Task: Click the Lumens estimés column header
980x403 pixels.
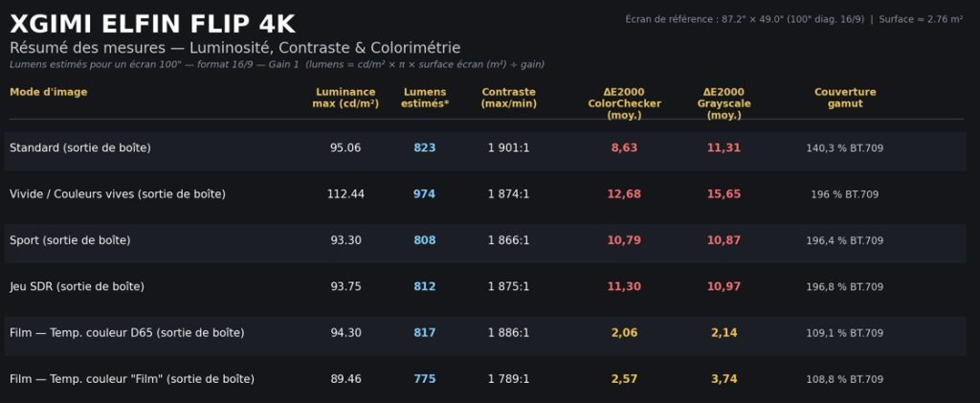Action: coord(425,98)
